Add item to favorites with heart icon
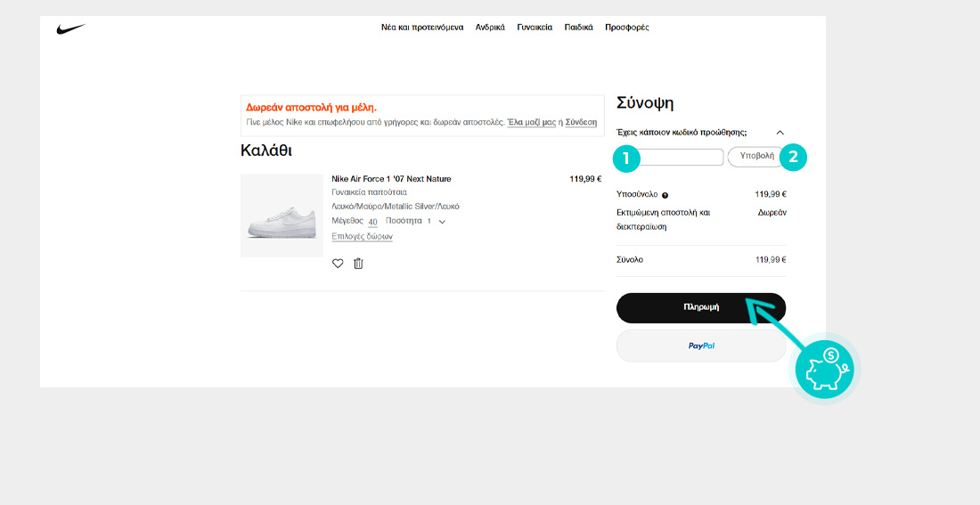980x505 pixels. pos(338,264)
